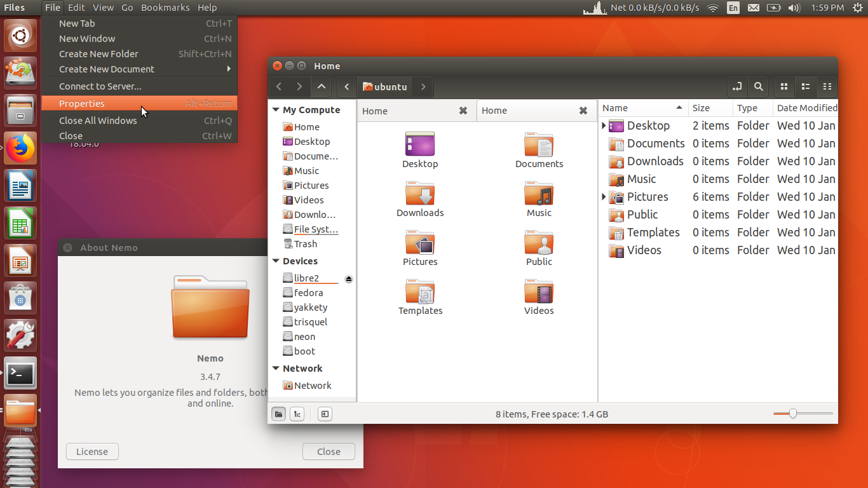Close the right Home tab
This screenshot has width=868, height=488.
point(583,111)
